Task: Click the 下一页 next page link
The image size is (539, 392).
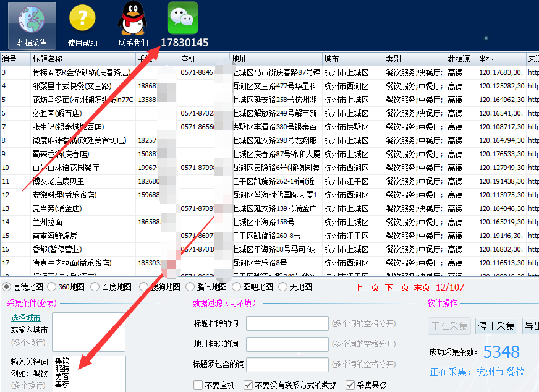Action: click(x=397, y=288)
